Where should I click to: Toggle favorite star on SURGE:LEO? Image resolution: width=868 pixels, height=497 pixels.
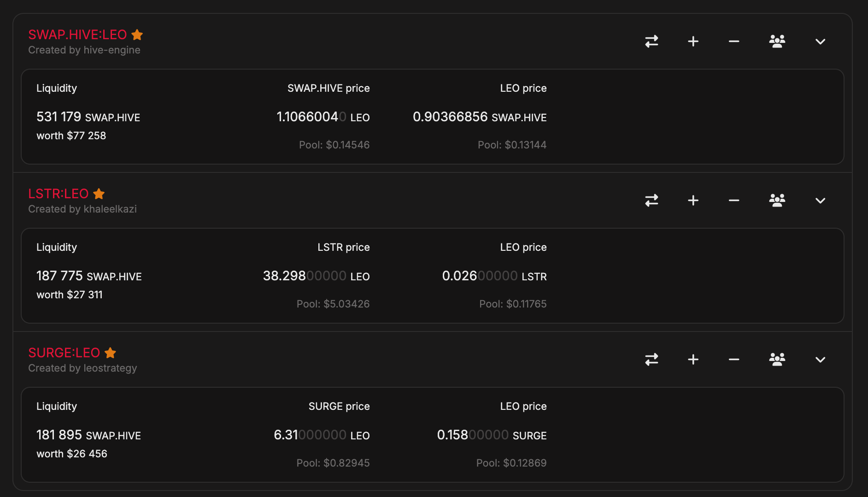point(111,353)
